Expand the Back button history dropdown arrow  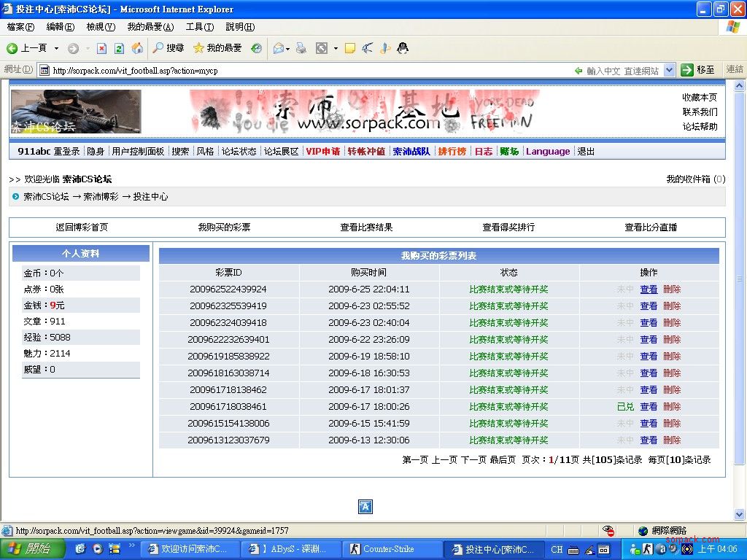[56, 48]
